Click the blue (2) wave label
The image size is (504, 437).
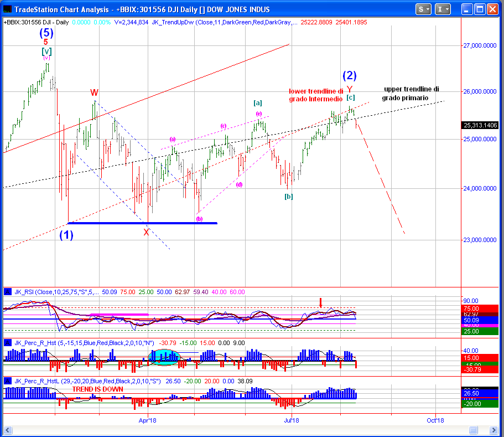click(350, 75)
